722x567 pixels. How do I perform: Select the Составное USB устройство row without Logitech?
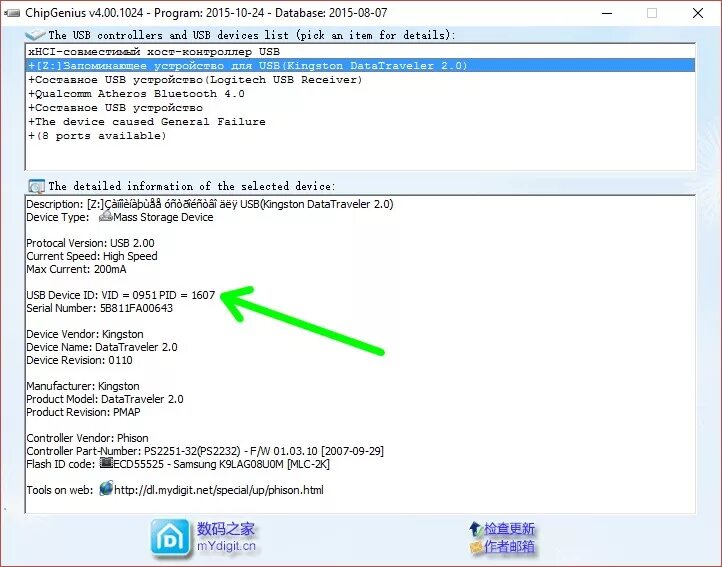pyautogui.click(x=360, y=108)
